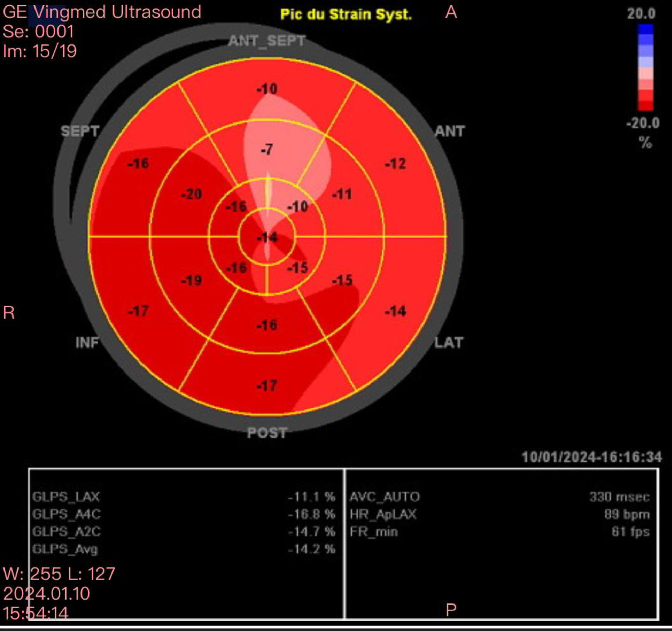
Task: Click the INF wall label
Action: (87, 343)
